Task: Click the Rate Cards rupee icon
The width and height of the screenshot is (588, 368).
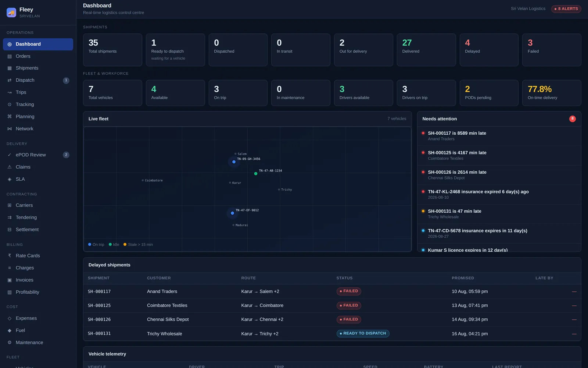Action: click(10, 256)
